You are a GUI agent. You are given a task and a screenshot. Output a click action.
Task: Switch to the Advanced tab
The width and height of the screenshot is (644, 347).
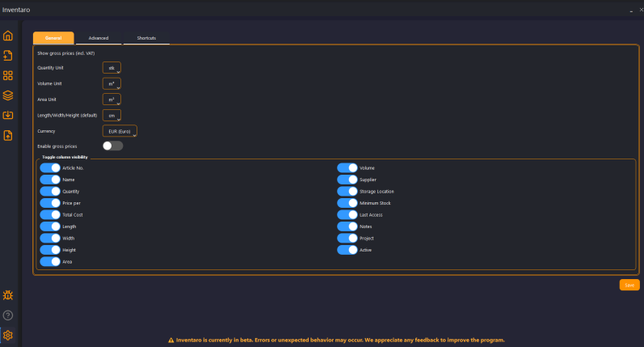point(99,38)
